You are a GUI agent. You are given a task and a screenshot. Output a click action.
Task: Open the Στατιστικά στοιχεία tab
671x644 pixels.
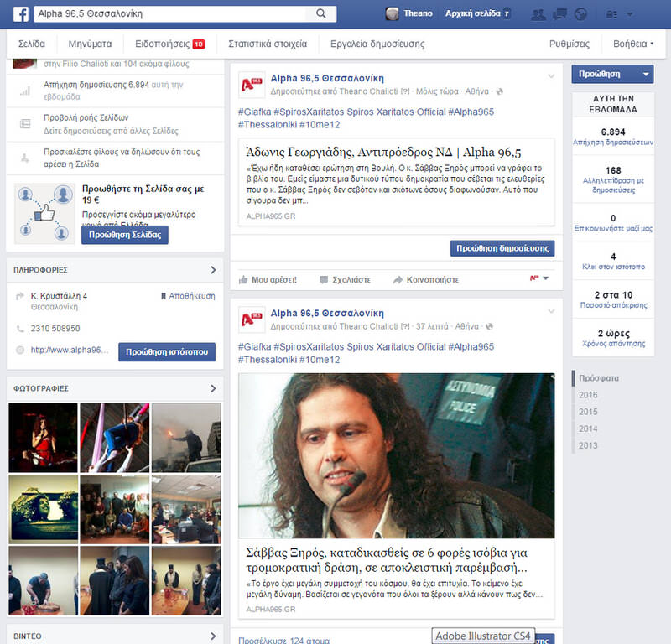click(268, 44)
